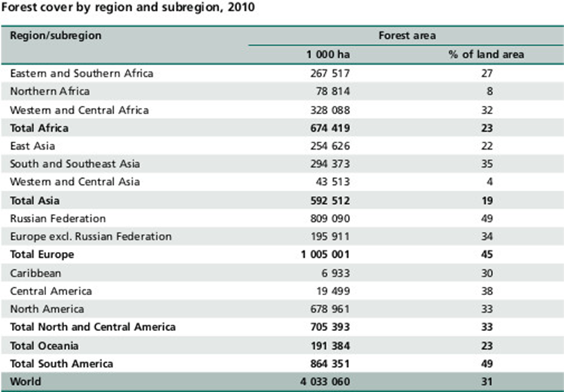Click Western and Central Africa's 32 percent
Screen dimensions: 564x392
tap(487, 110)
